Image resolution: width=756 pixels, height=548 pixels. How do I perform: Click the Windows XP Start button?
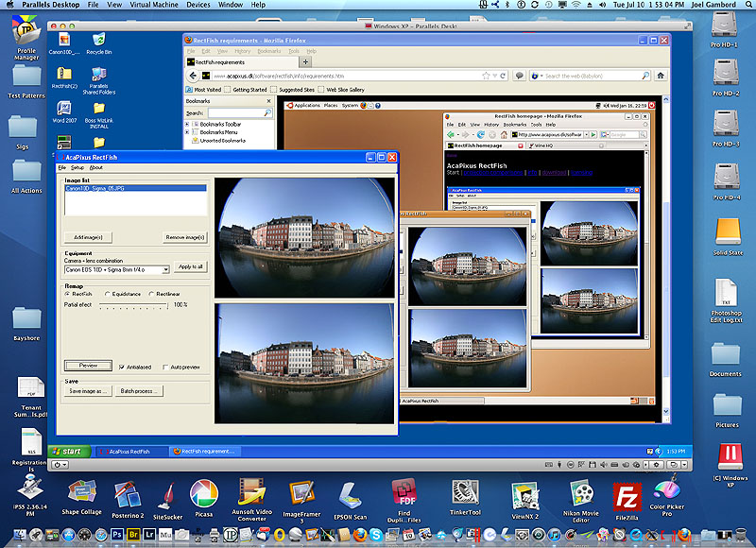[69, 451]
